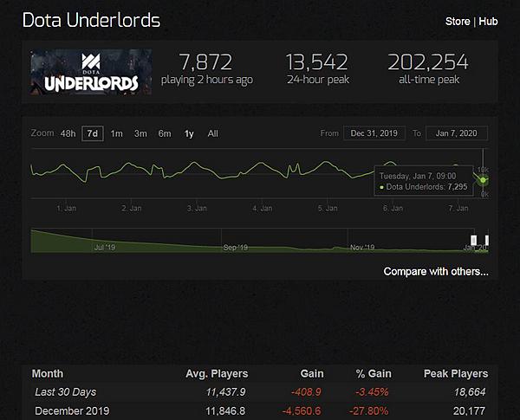Set chart zoom to 1y
Viewport: 520px width, 420px height.
click(189, 133)
